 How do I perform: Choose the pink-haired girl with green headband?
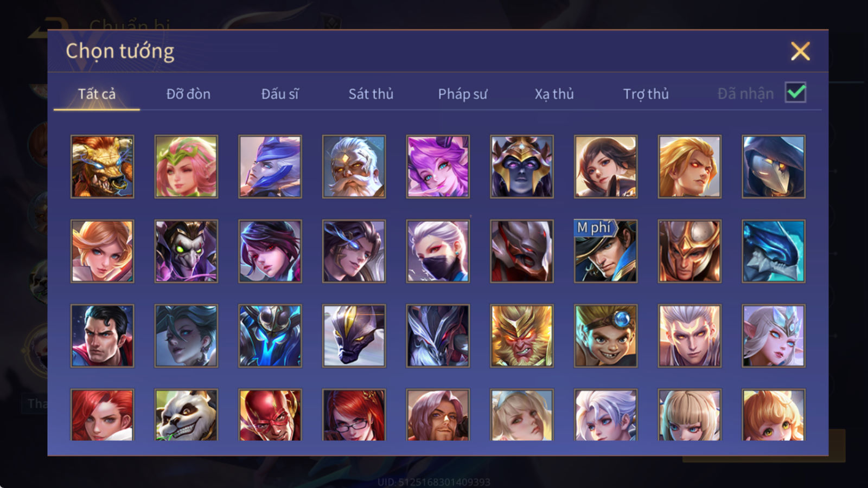[186, 166]
